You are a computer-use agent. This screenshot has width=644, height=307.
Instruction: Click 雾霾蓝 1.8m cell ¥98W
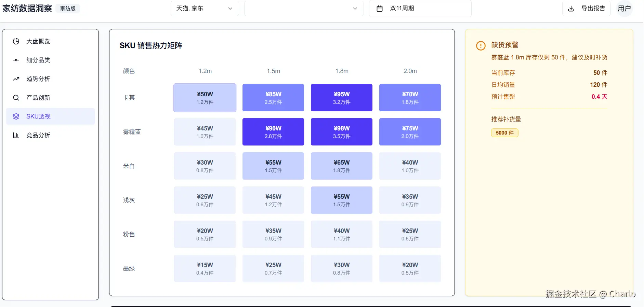(x=342, y=132)
